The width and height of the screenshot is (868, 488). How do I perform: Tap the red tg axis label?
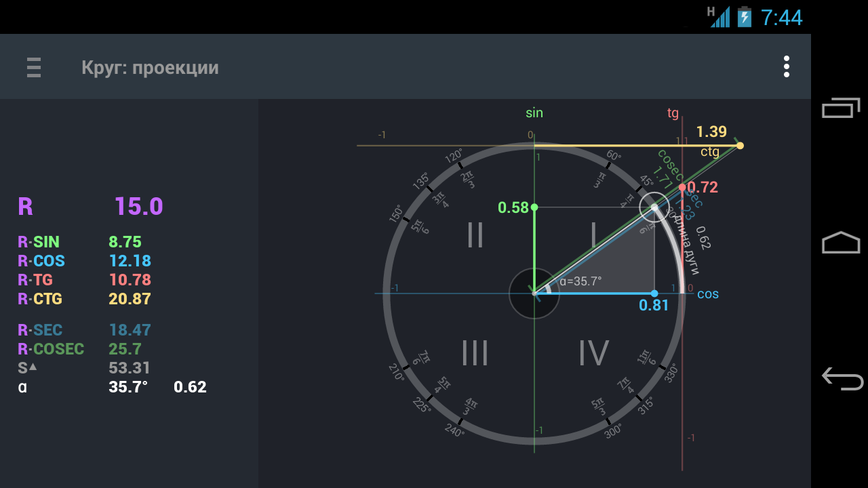point(673,113)
